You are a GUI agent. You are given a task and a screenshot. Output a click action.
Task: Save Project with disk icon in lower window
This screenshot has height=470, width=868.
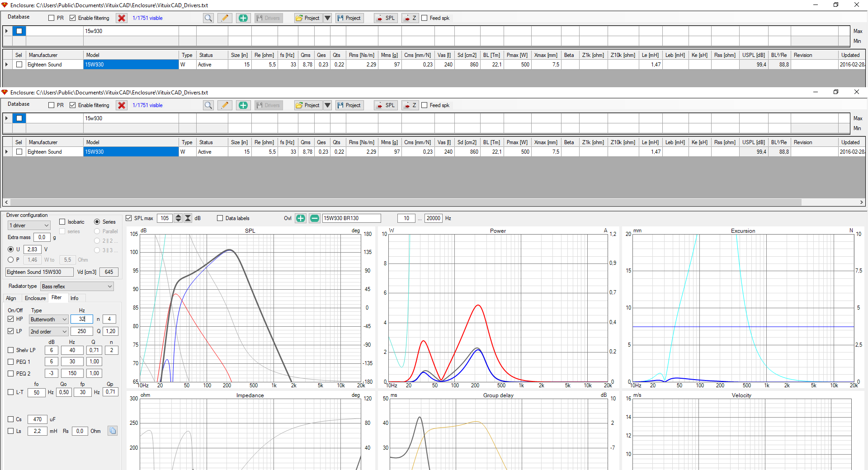tap(349, 105)
